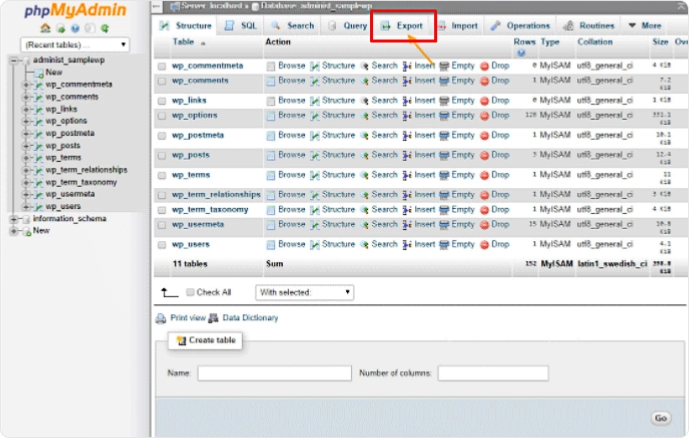
Task: Click the Insert icon for wp_options row
Action: (407, 116)
